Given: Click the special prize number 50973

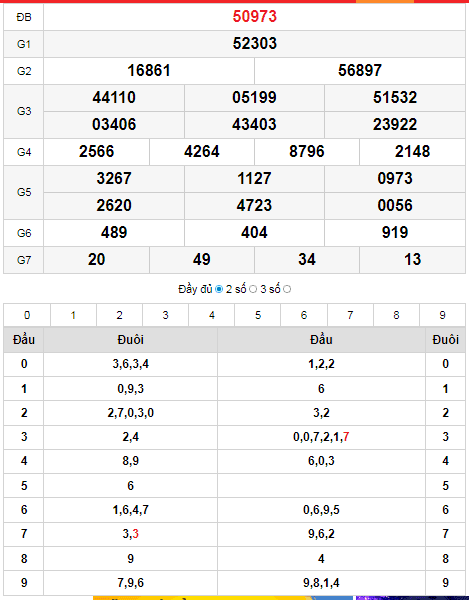Looking at the screenshot, I should pos(254,16).
